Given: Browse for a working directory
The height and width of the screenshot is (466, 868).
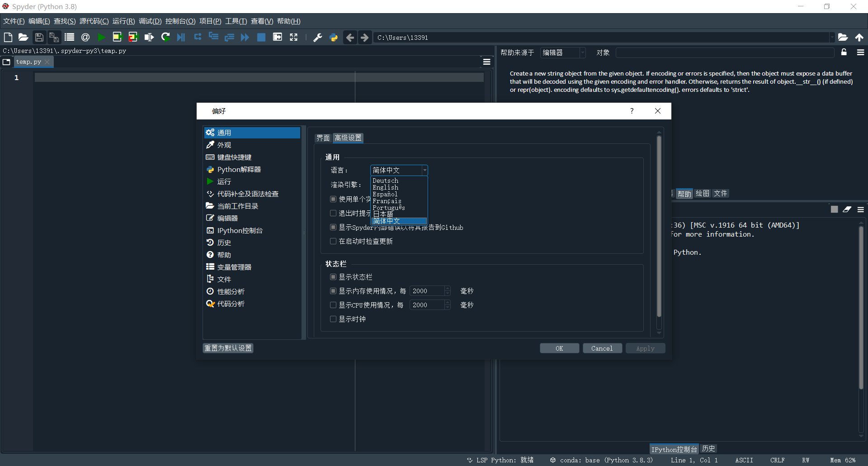Looking at the screenshot, I should (843, 37).
